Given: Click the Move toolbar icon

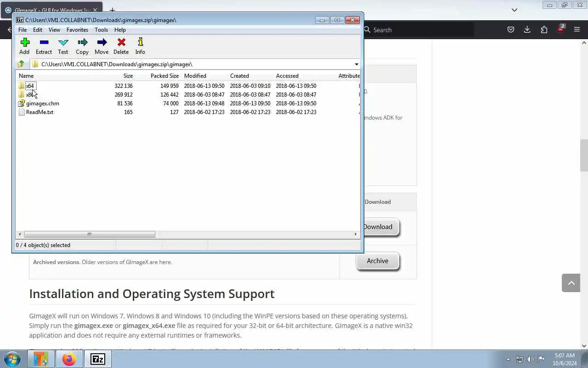Looking at the screenshot, I should [102, 46].
